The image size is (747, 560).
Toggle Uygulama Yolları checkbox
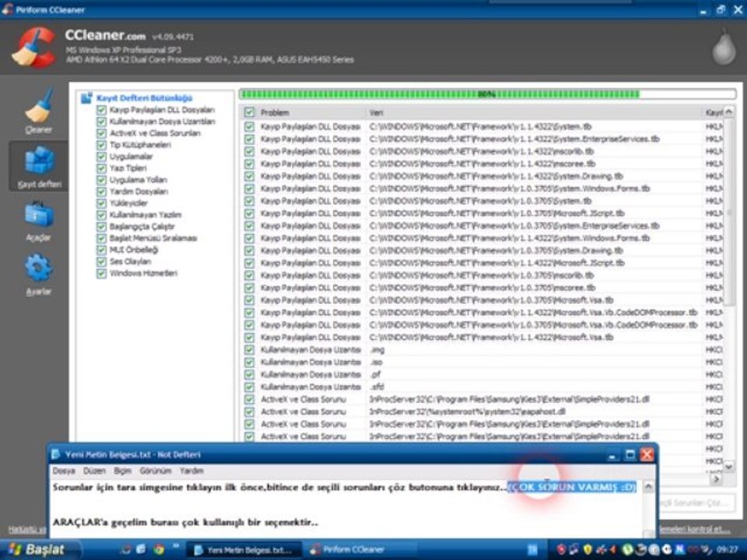(x=101, y=180)
